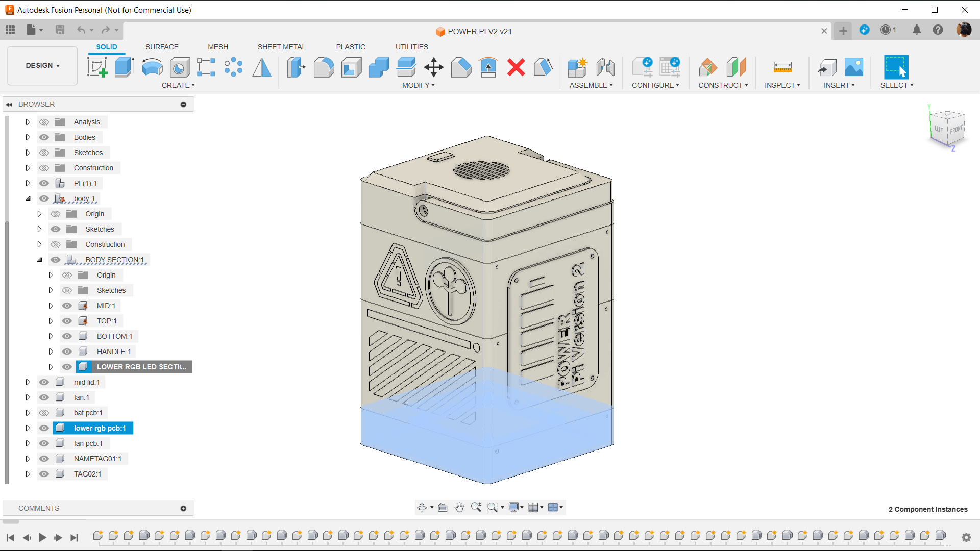This screenshot has height=551, width=980.
Task: Switch to the PLASTIC tab
Action: click(351, 47)
